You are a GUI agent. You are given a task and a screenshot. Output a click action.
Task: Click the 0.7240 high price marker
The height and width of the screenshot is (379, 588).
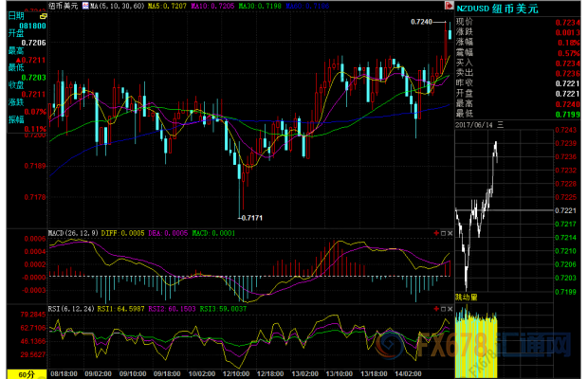422,21
